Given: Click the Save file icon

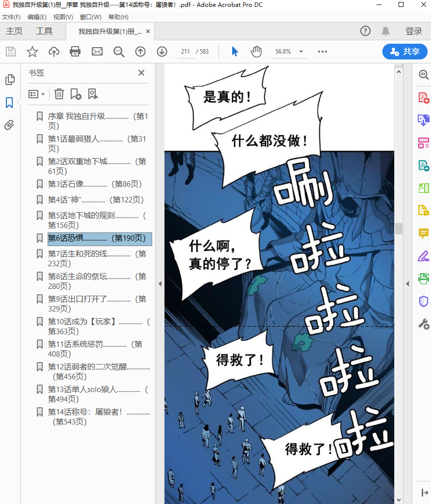Looking at the screenshot, I should [x=11, y=52].
